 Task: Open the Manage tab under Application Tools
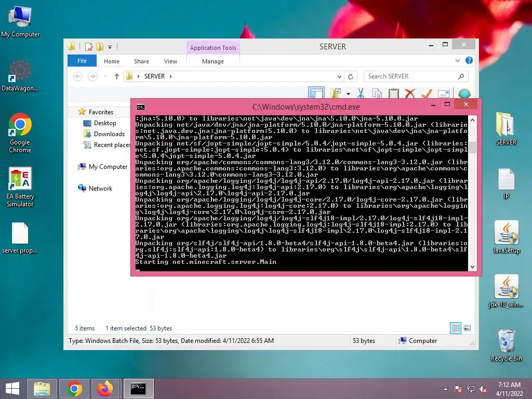[x=212, y=61]
